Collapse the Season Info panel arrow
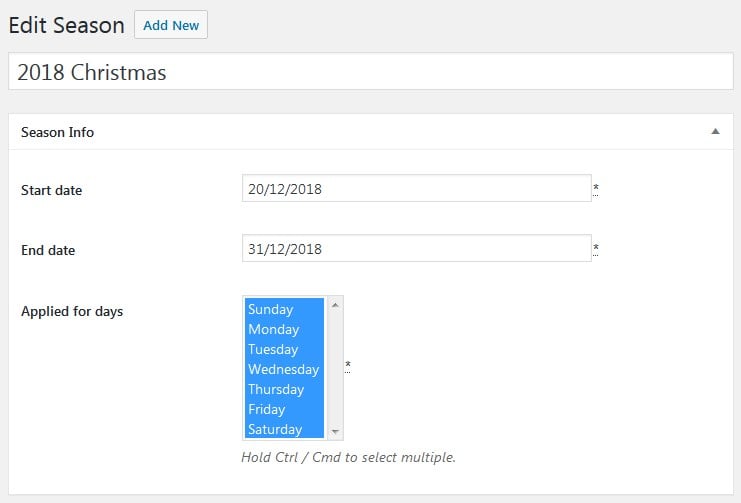Viewport: 741px width, 503px height. 715,131
